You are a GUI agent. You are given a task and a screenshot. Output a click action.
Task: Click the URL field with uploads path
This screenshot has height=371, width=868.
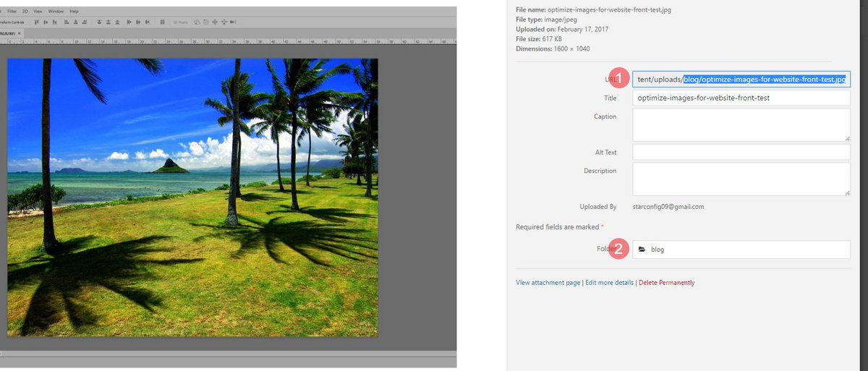[x=741, y=79]
